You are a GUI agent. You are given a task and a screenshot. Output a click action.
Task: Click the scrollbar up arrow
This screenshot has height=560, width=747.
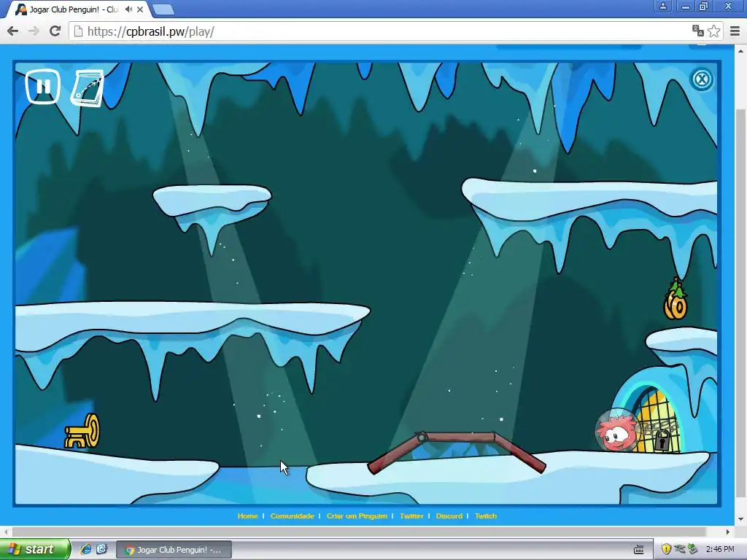click(x=741, y=50)
